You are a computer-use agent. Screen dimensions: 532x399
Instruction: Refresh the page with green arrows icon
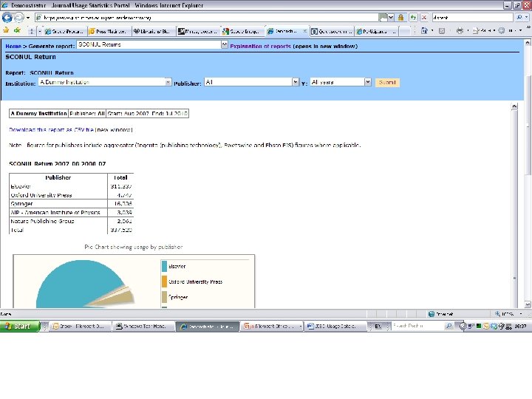(413, 18)
